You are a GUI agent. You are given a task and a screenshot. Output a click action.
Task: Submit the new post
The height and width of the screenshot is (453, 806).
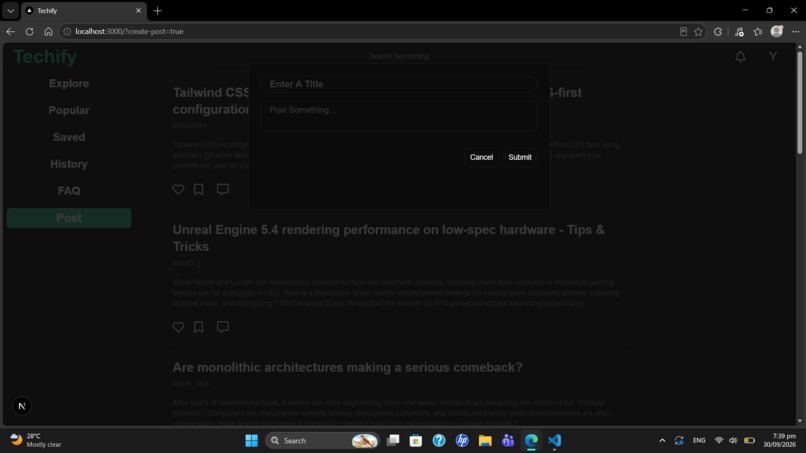coord(520,157)
